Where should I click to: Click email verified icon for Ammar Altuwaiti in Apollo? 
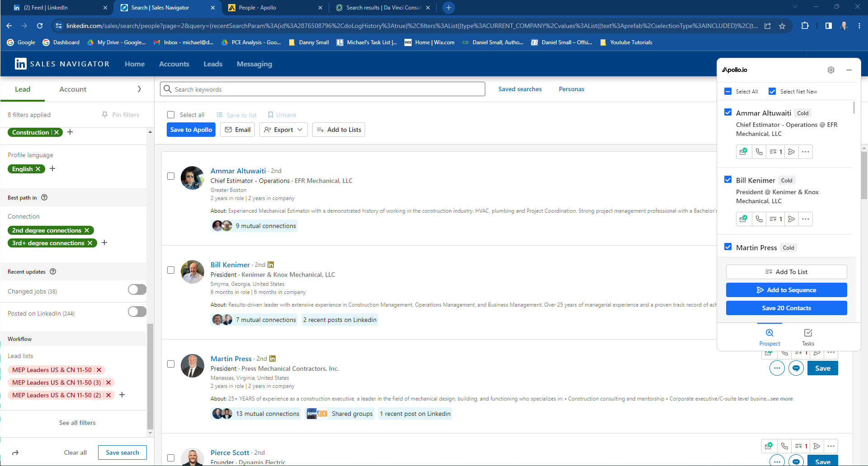(744, 152)
